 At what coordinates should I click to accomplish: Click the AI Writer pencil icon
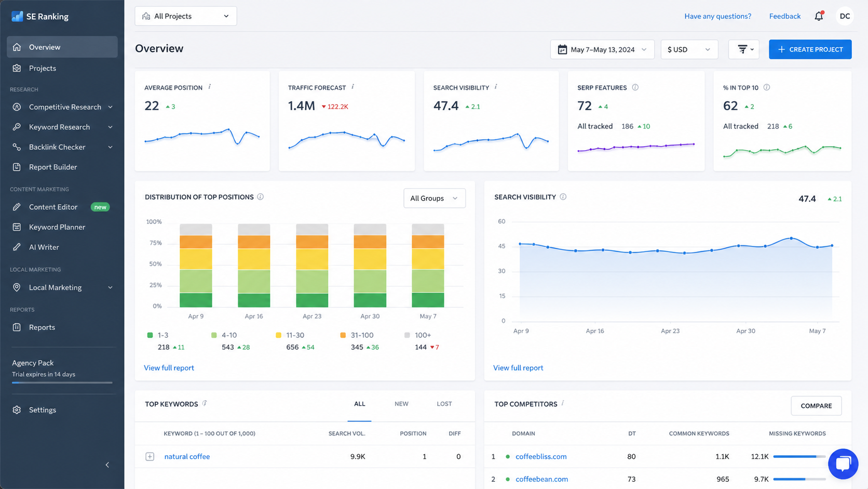17,247
